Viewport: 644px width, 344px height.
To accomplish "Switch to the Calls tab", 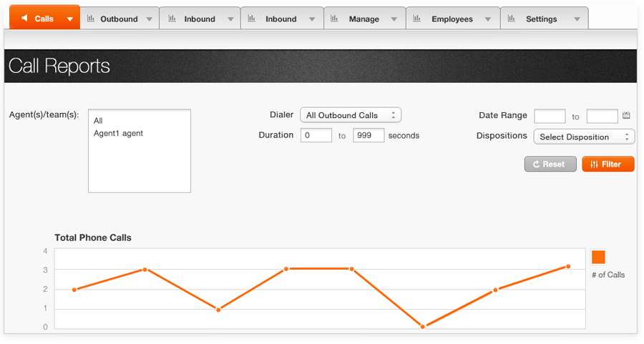I will [x=44, y=18].
